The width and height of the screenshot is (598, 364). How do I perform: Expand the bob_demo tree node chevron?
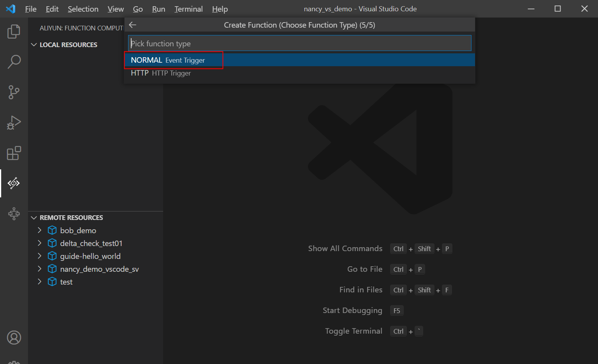pyautogui.click(x=39, y=230)
